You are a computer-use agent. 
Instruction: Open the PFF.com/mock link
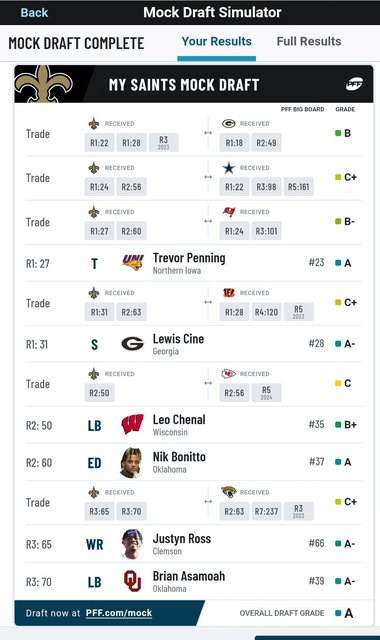(x=119, y=613)
